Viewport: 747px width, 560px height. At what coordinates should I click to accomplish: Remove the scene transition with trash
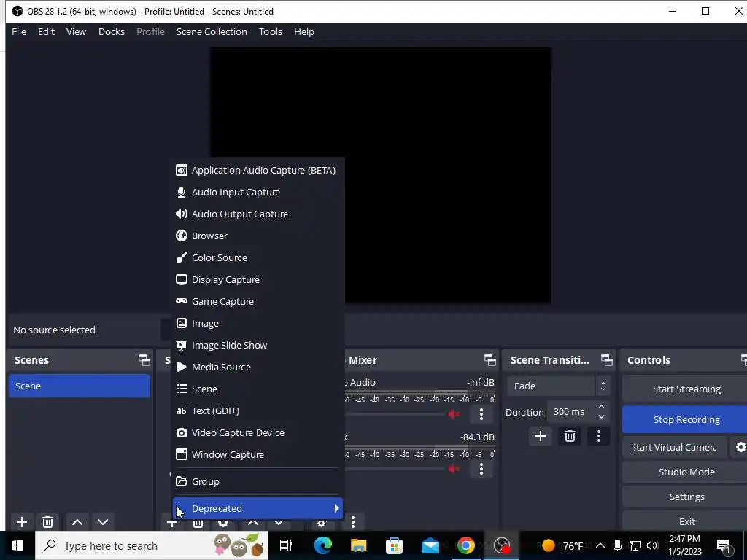pos(570,436)
